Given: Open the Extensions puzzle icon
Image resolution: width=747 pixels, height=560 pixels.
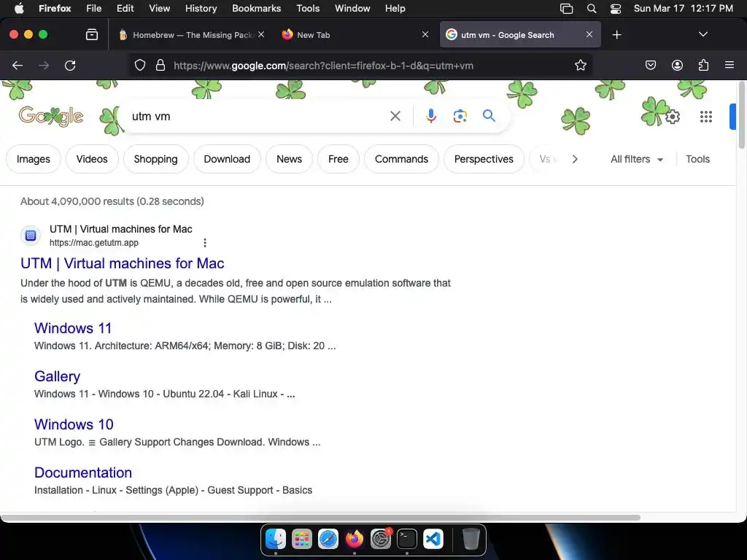Looking at the screenshot, I should [x=703, y=65].
